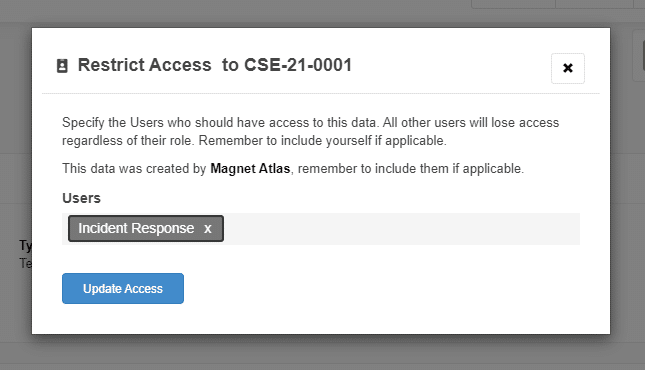Click the 'This data was created by' sentence

pos(293,169)
